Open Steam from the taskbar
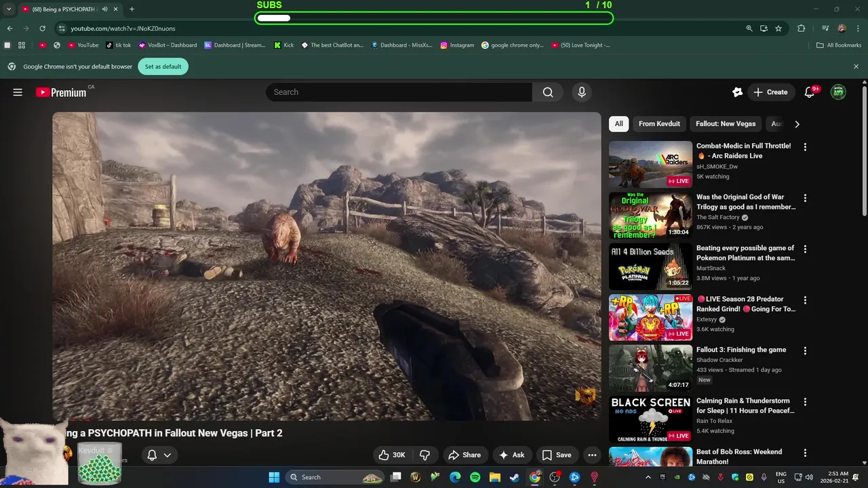The height and width of the screenshot is (488, 868). coord(515,477)
